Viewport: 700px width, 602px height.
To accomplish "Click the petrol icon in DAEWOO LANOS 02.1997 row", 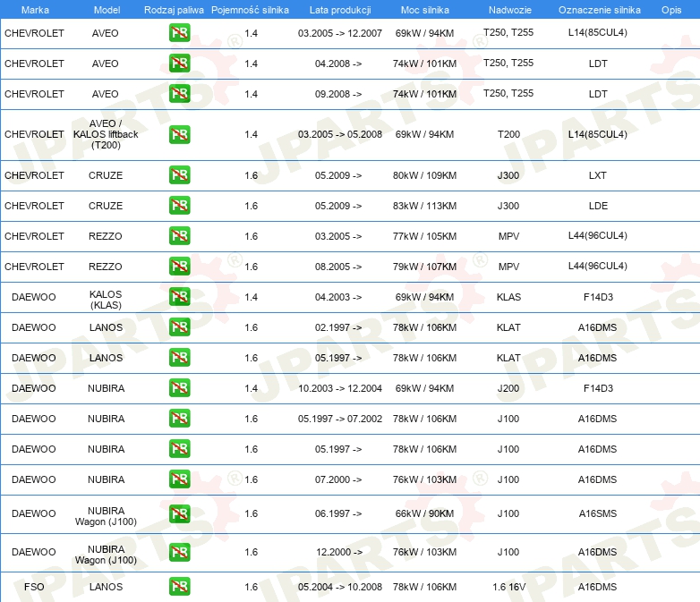I will [x=179, y=327].
